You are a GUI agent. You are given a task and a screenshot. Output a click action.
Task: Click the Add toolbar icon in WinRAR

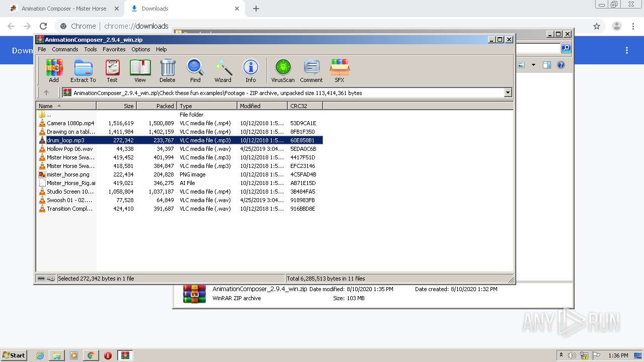point(54,70)
